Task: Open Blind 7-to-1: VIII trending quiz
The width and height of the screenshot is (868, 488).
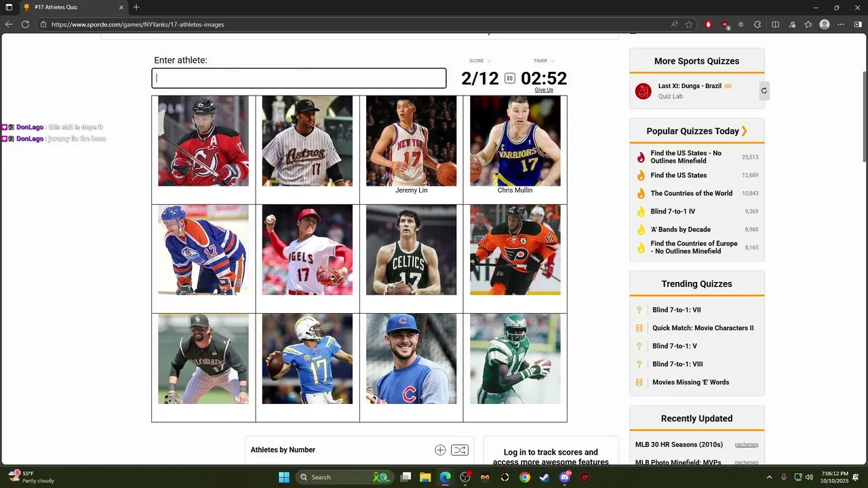Action: click(x=677, y=364)
